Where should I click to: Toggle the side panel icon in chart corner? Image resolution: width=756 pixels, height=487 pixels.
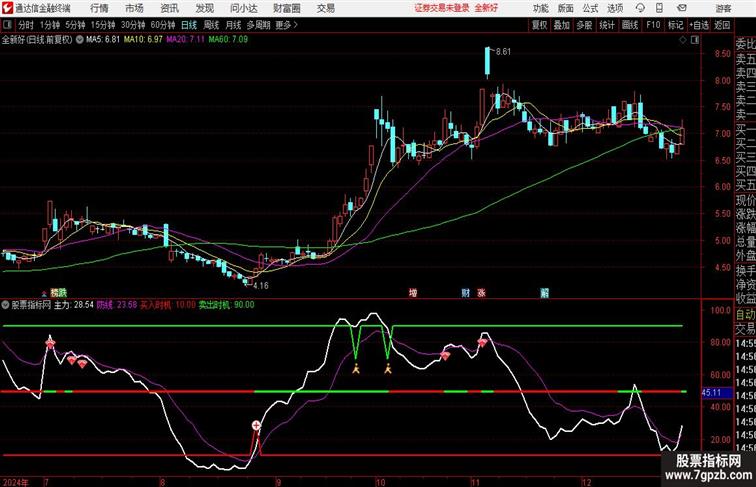pyautogui.click(x=695, y=40)
